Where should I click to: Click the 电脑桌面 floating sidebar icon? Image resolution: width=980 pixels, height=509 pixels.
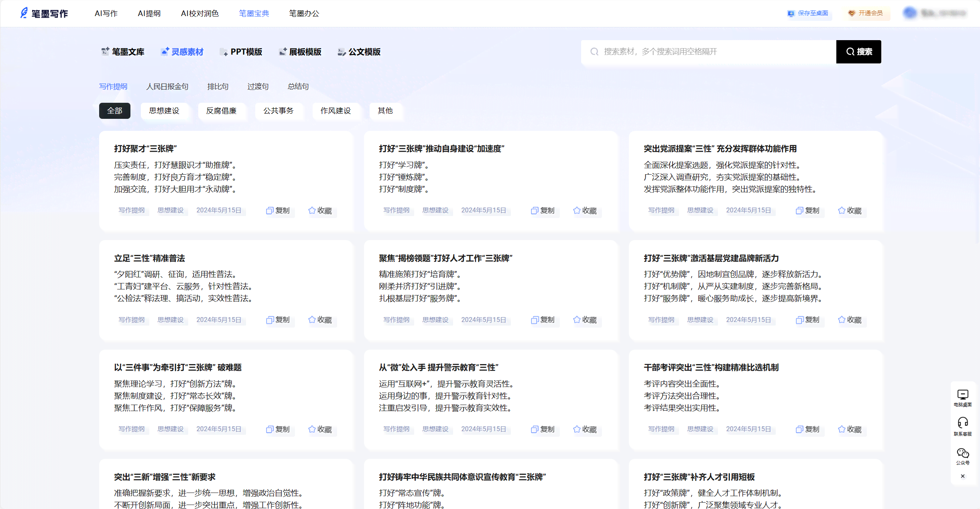(x=963, y=398)
